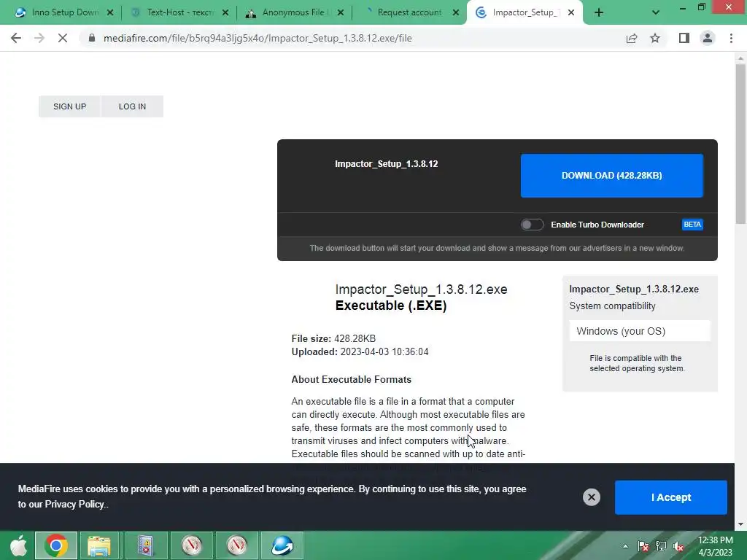Close the Anonymous File tab
The height and width of the screenshot is (560, 747).
click(341, 13)
